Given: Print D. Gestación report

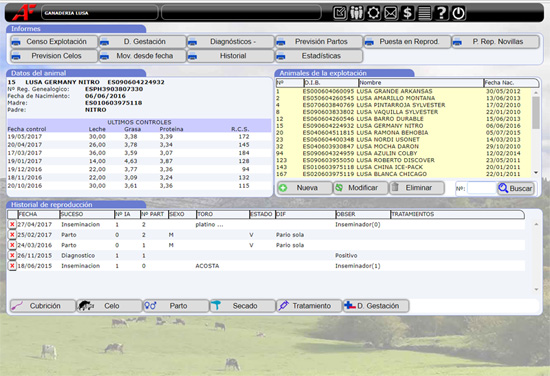Looking at the screenshot, I should coord(142,42).
